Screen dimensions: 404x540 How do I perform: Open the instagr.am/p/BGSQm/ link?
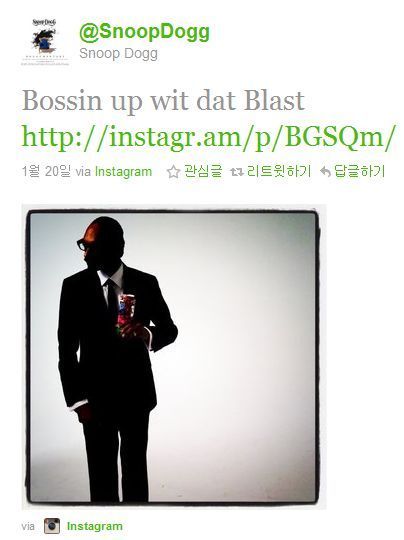208,137
